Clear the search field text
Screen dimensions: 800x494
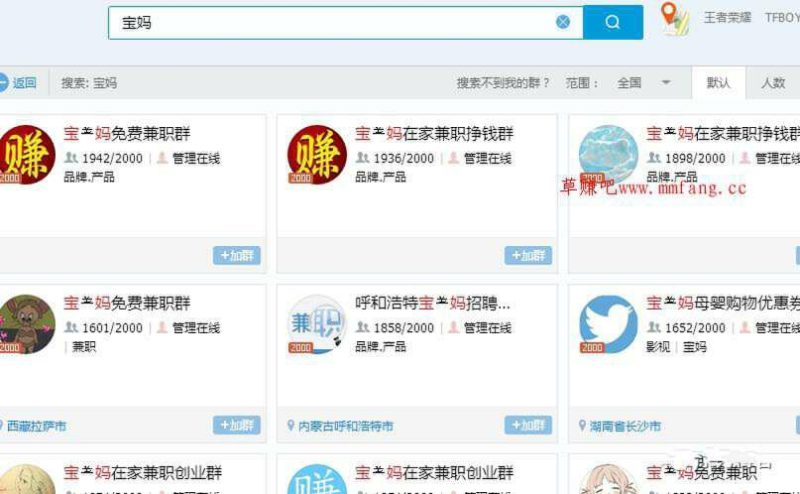click(563, 22)
